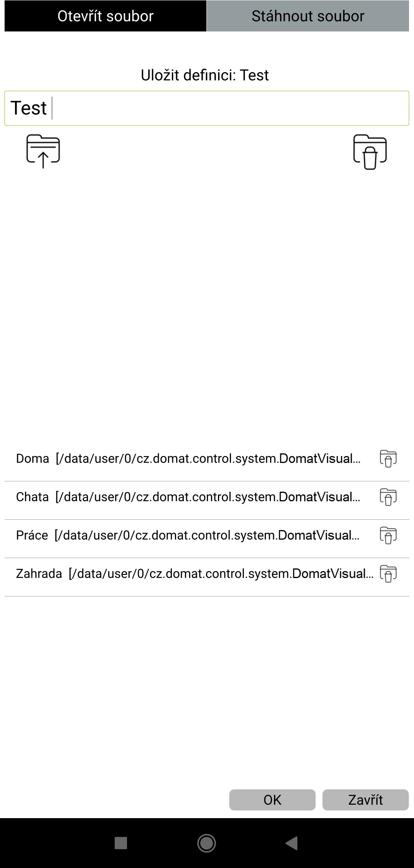Click the large folder trash icon

370,152
